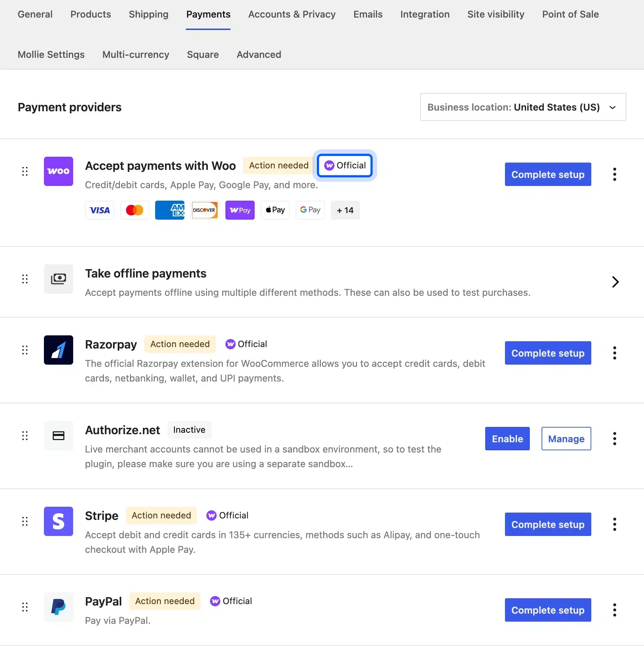644x659 pixels.
Task: Click Complete setup for PayPal
Action: tap(548, 610)
